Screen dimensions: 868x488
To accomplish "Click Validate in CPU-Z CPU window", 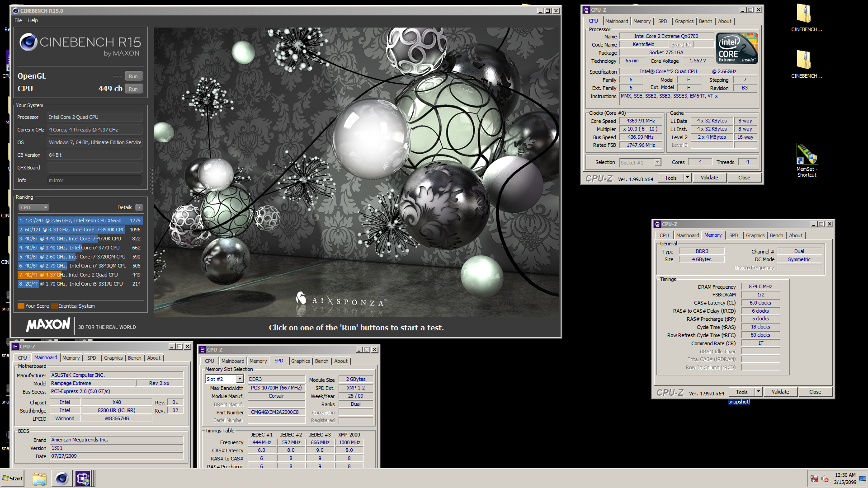I will tap(709, 178).
